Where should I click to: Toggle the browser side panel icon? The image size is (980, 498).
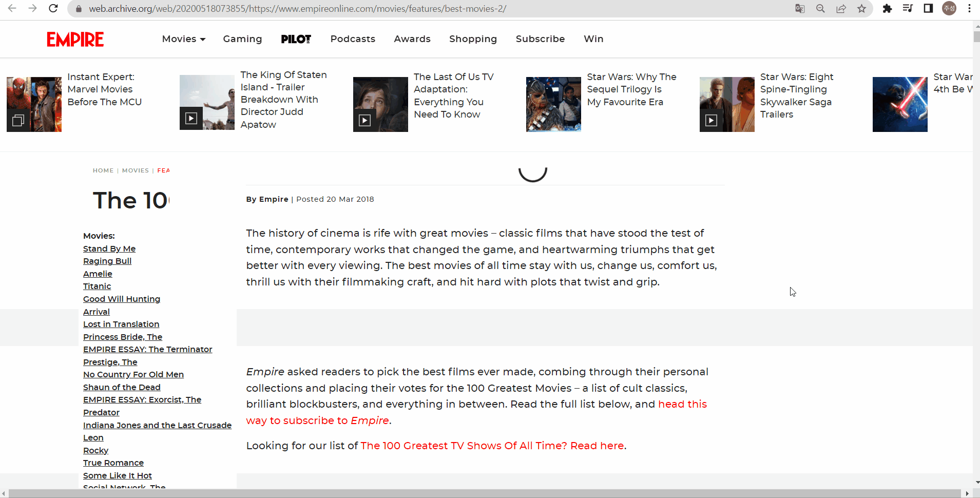point(928,8)
